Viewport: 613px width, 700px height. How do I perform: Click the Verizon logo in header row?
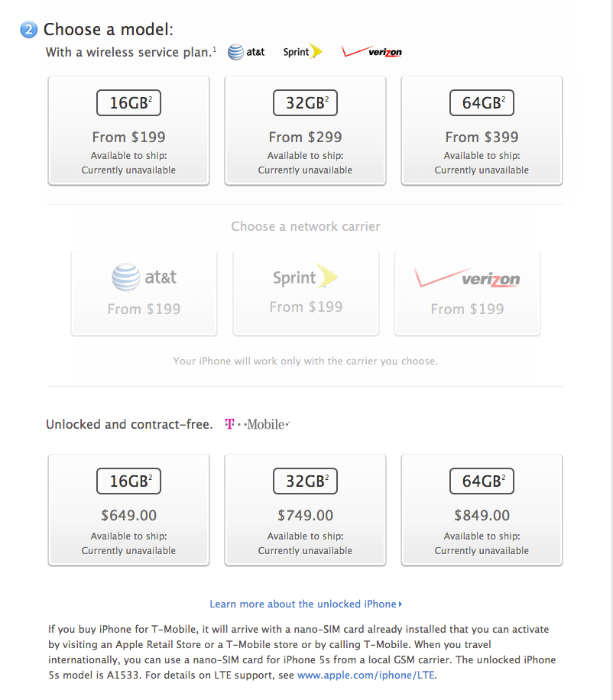tap(372, 52)
